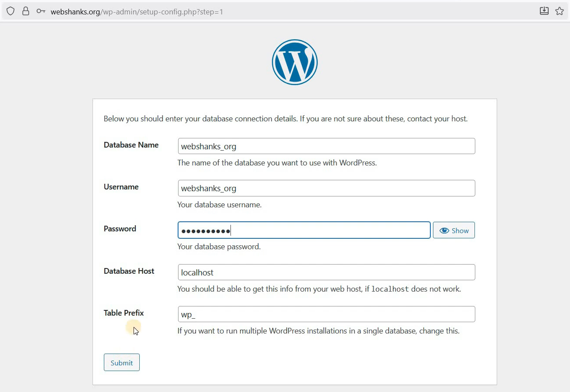570x392 pixels.
Task: Show the database password
Action: pyautogui.click(x=454, y=230)
